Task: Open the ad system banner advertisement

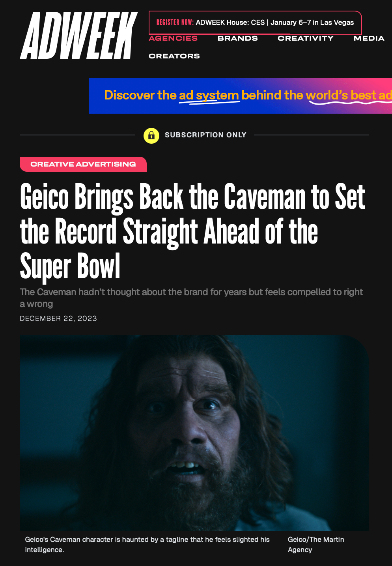Action: [x=241, y=96]
